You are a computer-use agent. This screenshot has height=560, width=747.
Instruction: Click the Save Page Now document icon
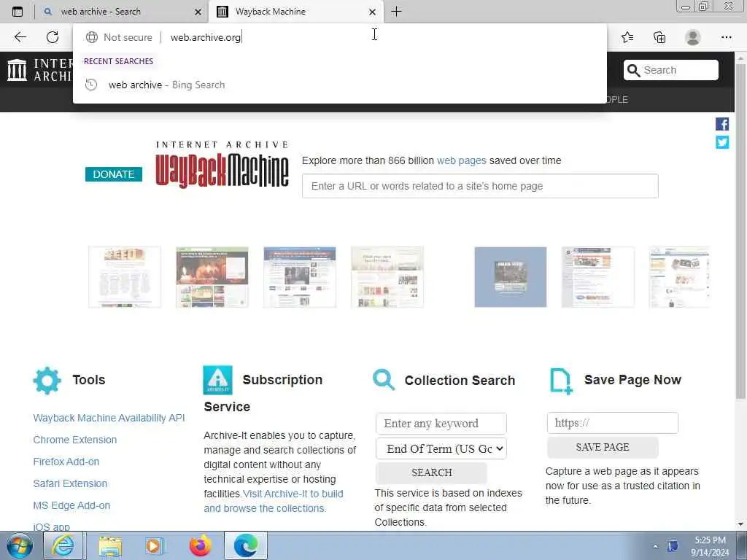point(561,381)
